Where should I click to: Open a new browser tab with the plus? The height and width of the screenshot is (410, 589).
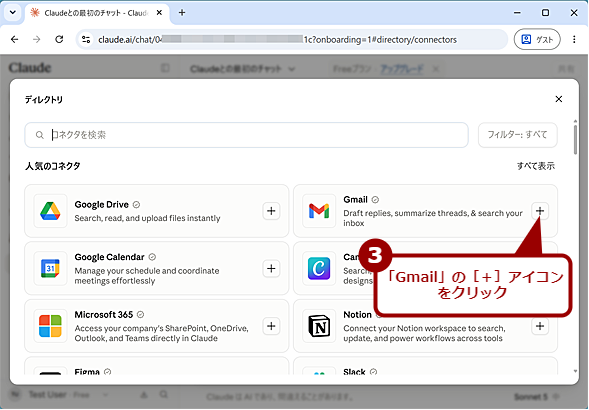[182, 13]
